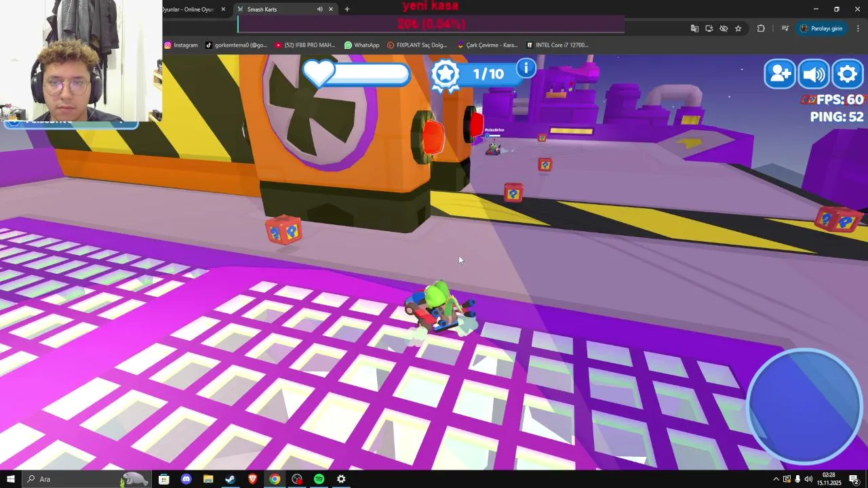Open Spotify from the taskbar

pos(319,479)
